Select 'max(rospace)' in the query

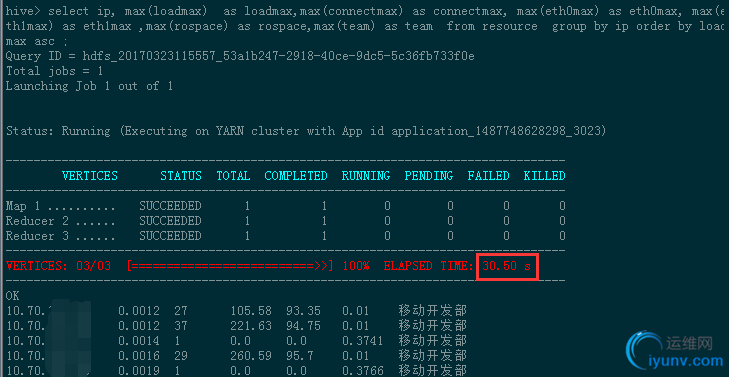point(186,26)
